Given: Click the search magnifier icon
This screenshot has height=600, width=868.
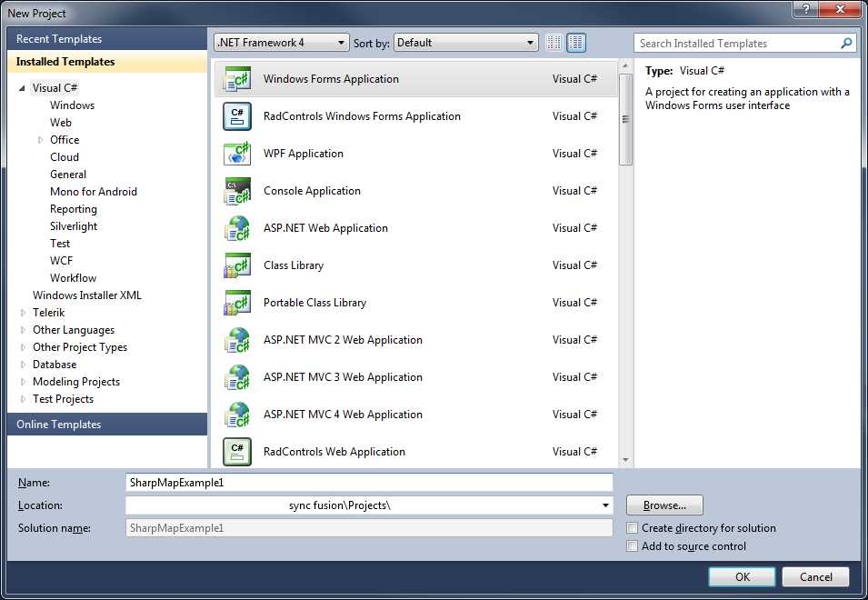Looking at the screenshot, I should click(846, 43).
